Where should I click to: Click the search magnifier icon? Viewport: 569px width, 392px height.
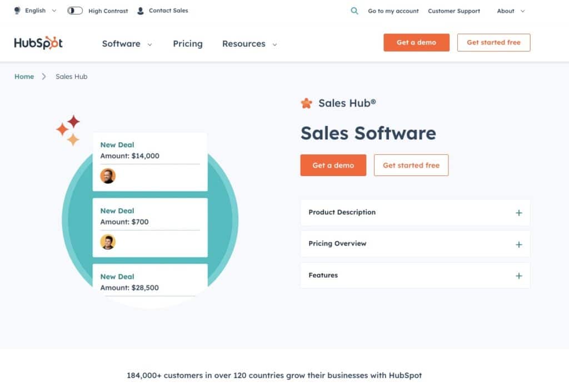click(355, 11)
